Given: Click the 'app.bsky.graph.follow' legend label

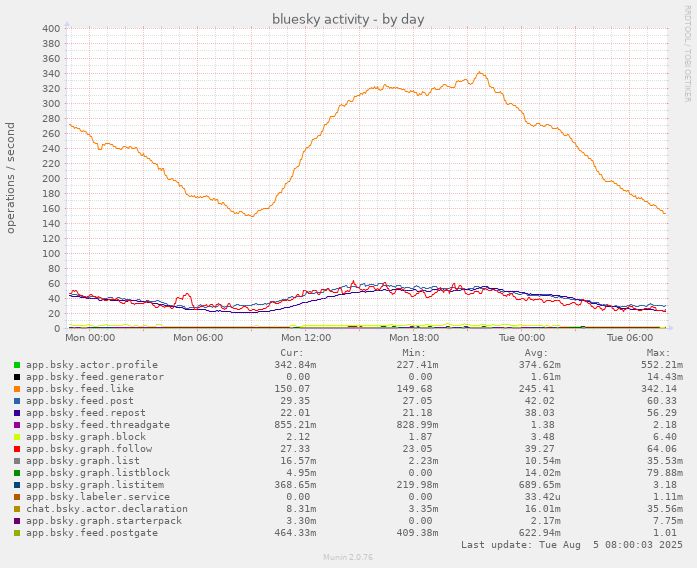Looking at the screenshot, I should click(89, 449).
